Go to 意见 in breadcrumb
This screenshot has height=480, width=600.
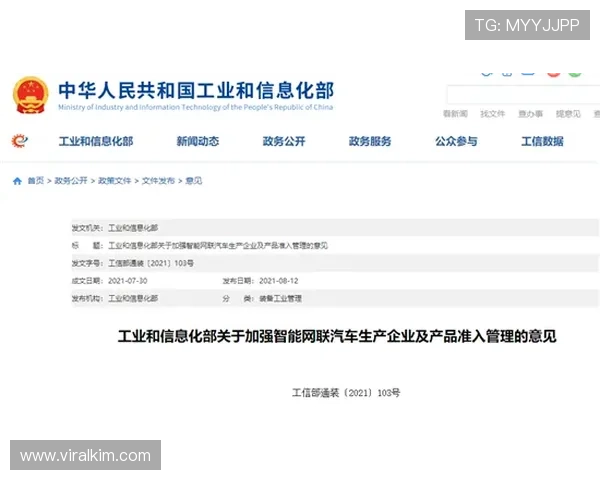click(194, 181)
